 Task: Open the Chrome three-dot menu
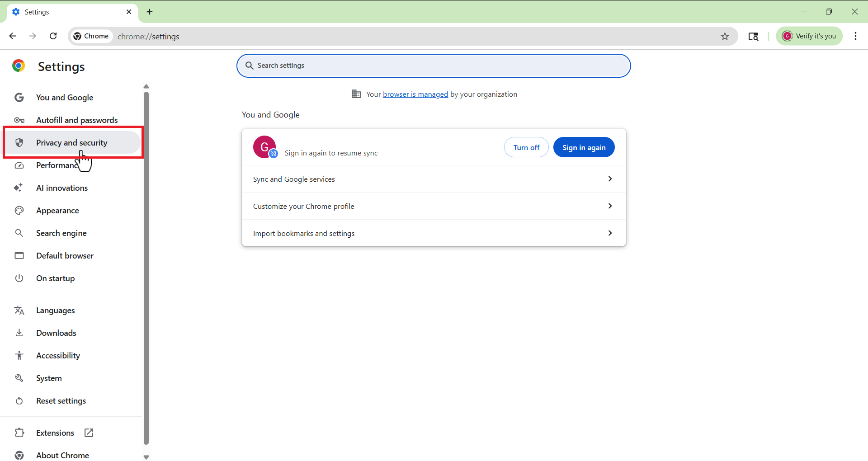point(855,36)
